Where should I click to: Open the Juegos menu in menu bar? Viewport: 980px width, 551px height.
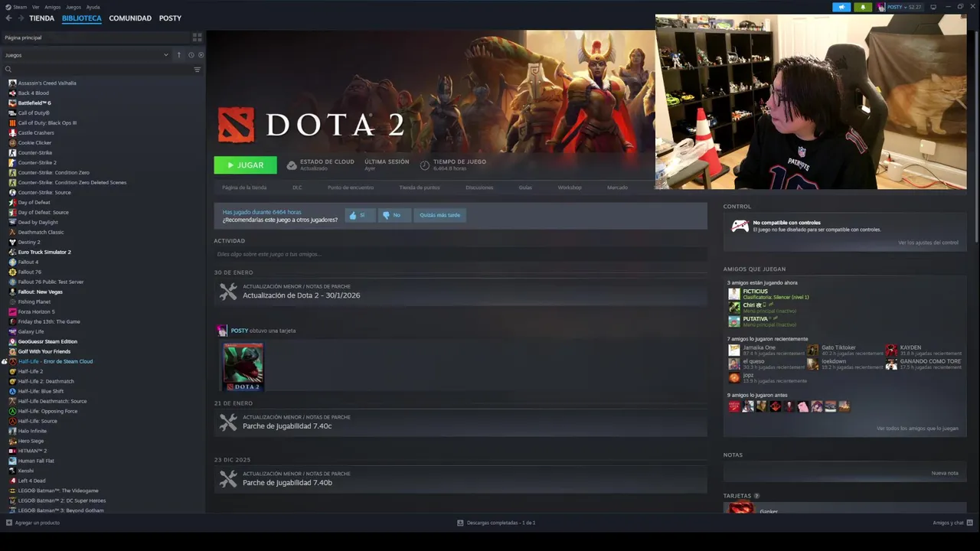point(73,7)
